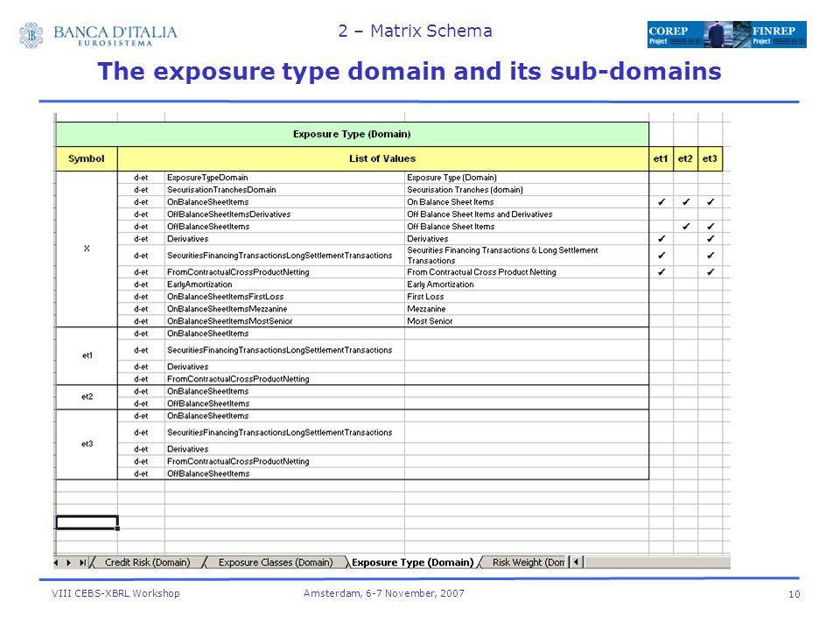Click OffBalanceSheetItems in the et3 group
This screenshot has height=630, width=840.
pos(284,474)
